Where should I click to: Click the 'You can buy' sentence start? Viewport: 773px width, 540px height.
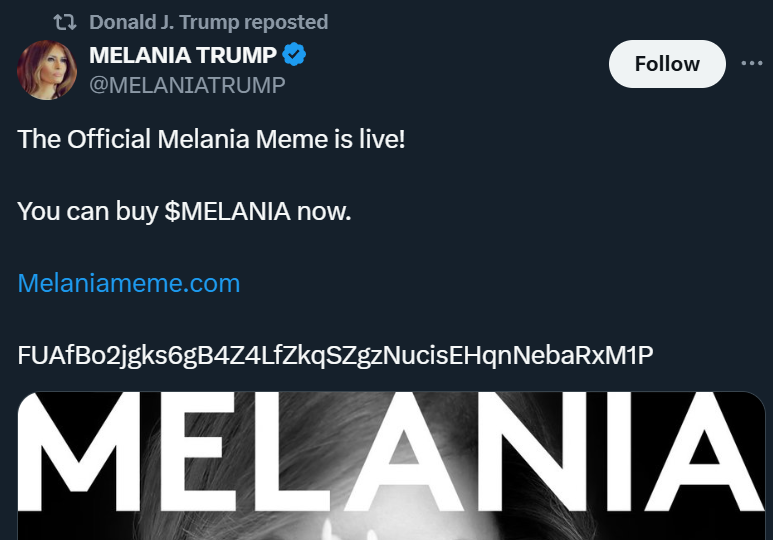(88, 212)
